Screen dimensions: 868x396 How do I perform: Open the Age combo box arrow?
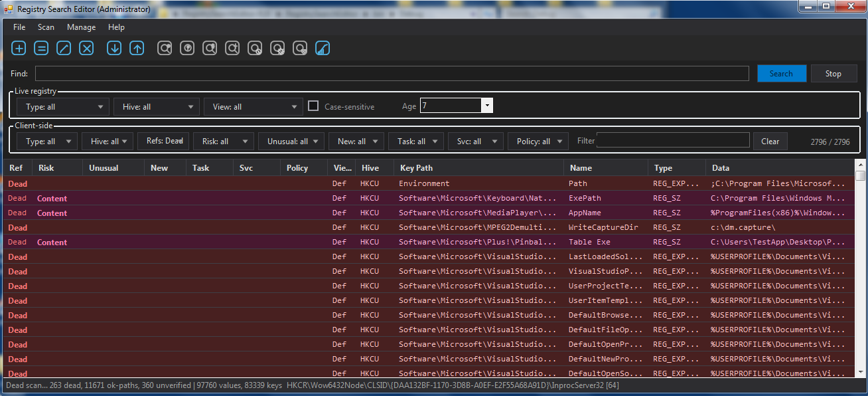click(488, 106)
